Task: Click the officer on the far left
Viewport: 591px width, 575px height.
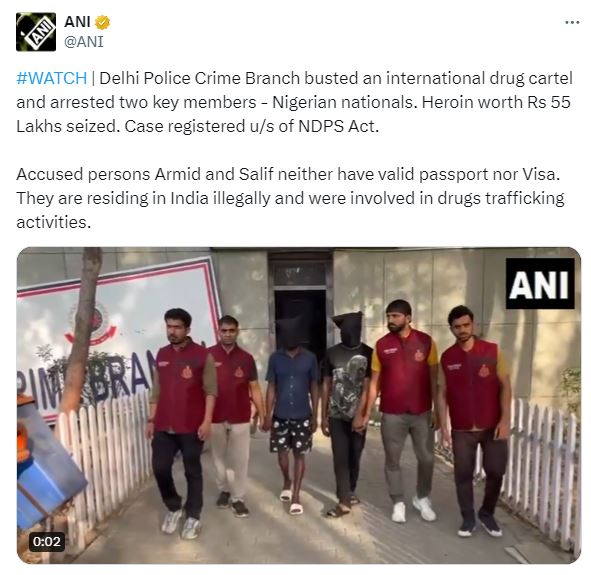Action: (x=181, y=418)
